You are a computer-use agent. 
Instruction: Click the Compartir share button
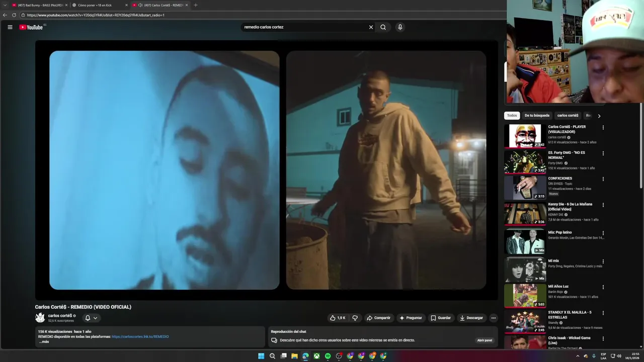tap(378, 318)
